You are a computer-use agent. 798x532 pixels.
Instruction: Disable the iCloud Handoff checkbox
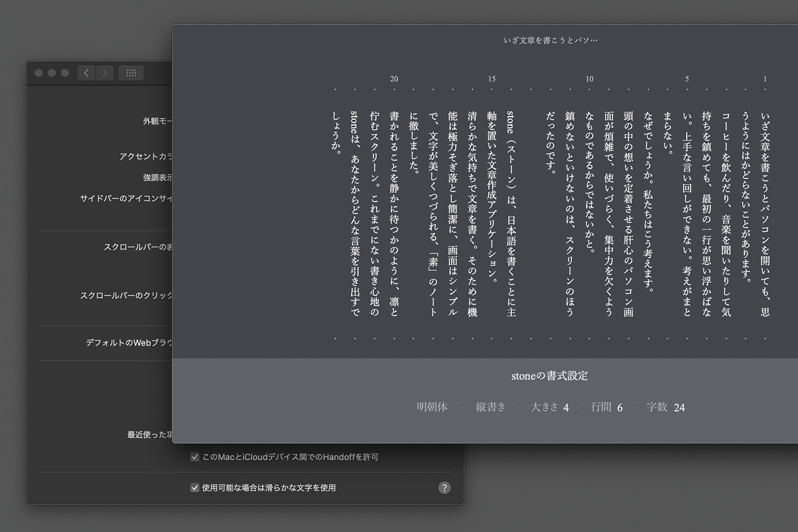pyautogui.click(x=195, y=457)
